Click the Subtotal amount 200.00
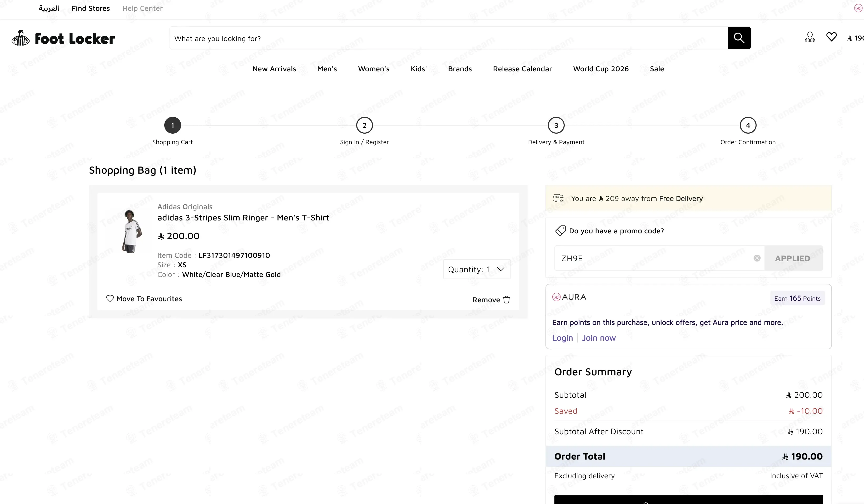864x504 pixels. coord(804,395)
